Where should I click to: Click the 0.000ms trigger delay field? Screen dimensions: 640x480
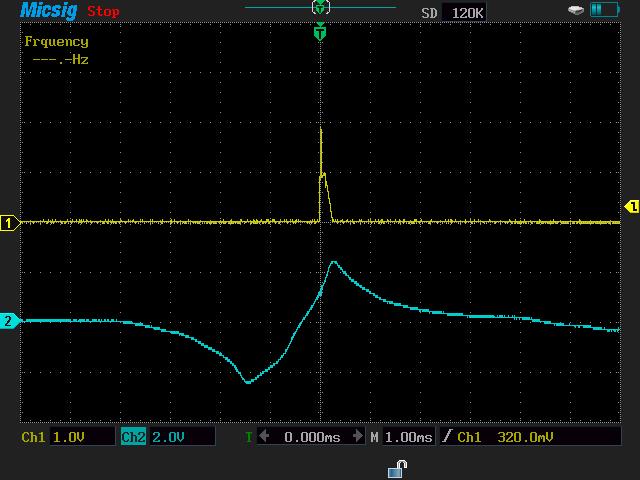(312, 437)
